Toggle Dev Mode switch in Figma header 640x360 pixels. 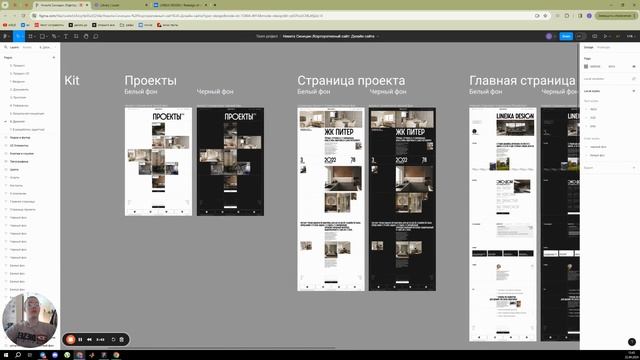(580, 36)
